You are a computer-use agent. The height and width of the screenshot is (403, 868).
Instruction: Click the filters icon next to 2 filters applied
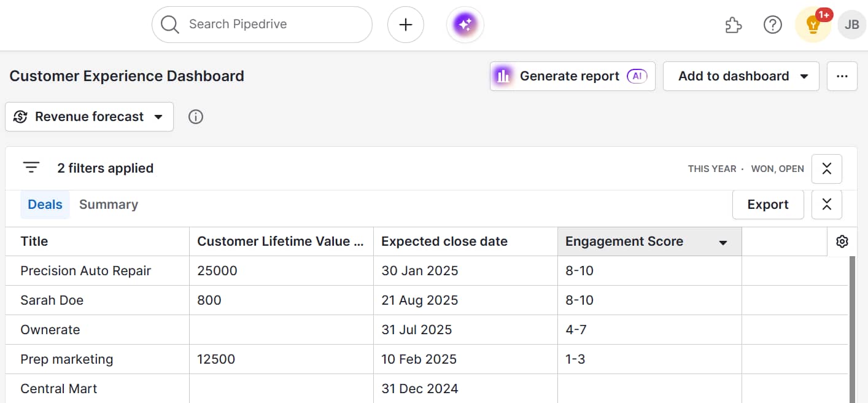click(x=31, y=168)
